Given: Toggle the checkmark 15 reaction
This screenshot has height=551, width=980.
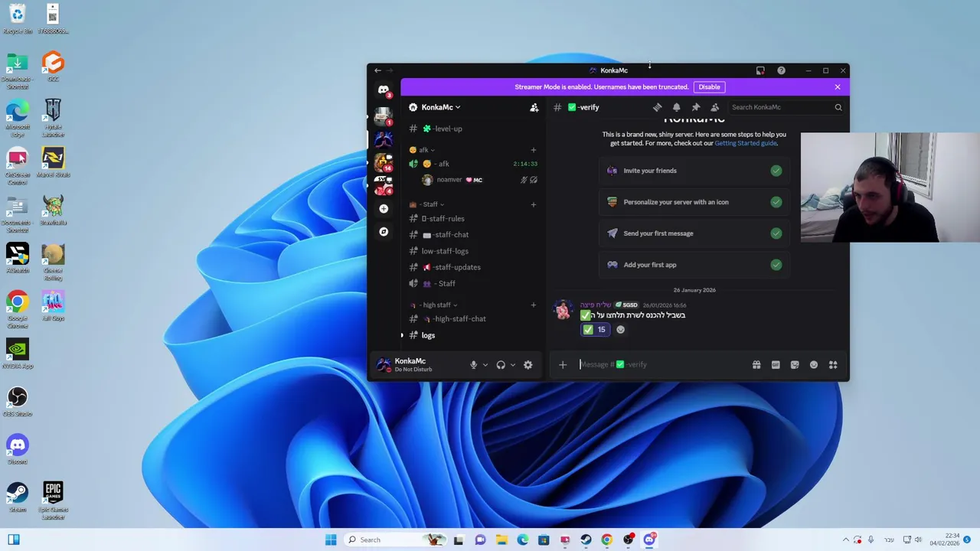Looking at the screenshot, I should [595, 330].
